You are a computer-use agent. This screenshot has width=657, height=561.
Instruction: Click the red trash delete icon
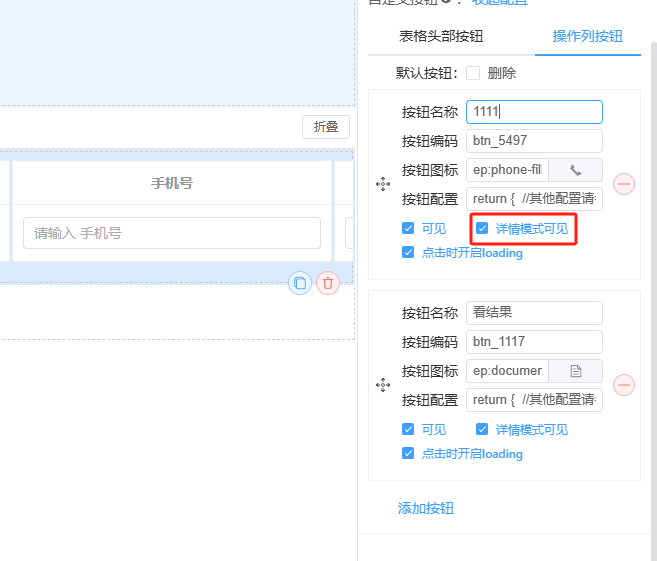(x=328, y=283)
